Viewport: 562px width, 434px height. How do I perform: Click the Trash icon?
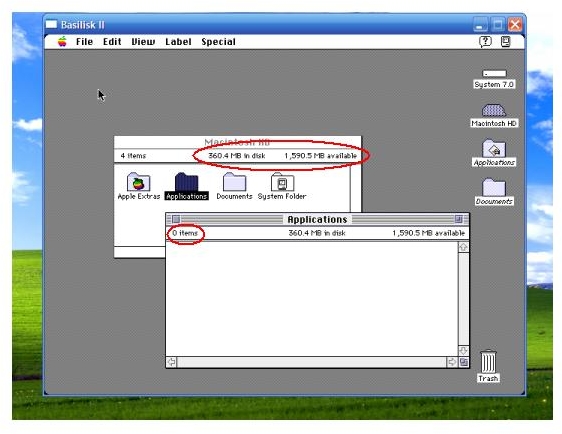489,362
